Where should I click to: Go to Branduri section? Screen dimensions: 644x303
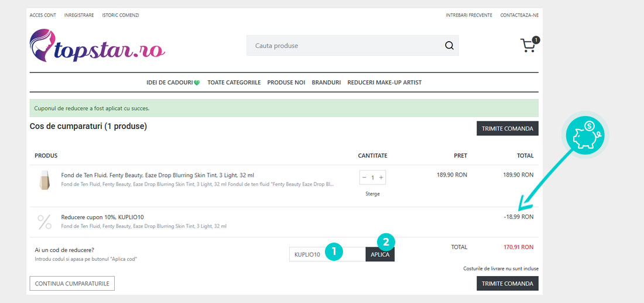coord(326,83)
